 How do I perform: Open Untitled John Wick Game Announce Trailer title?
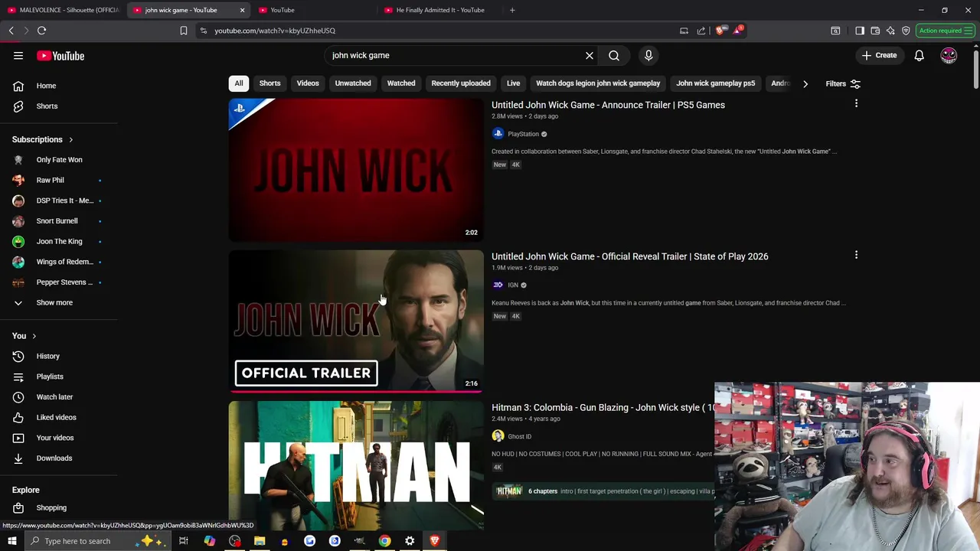point(608,105)
